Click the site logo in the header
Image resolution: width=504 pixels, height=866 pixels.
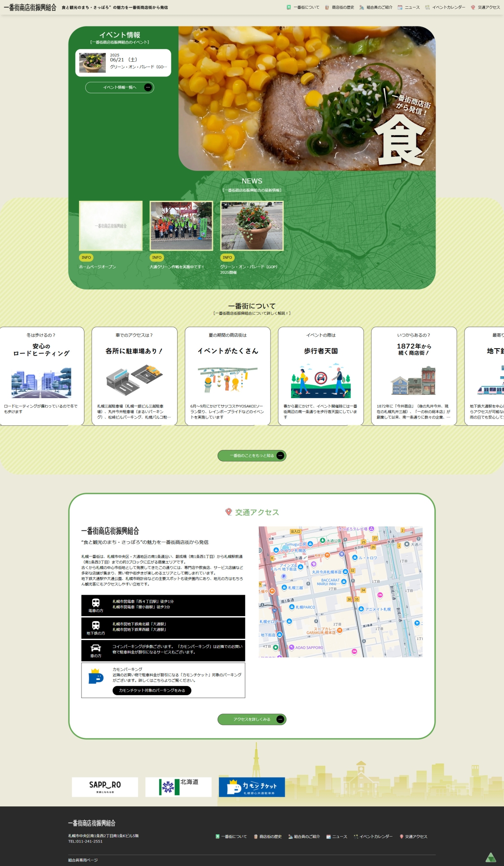tap(30, 8)
